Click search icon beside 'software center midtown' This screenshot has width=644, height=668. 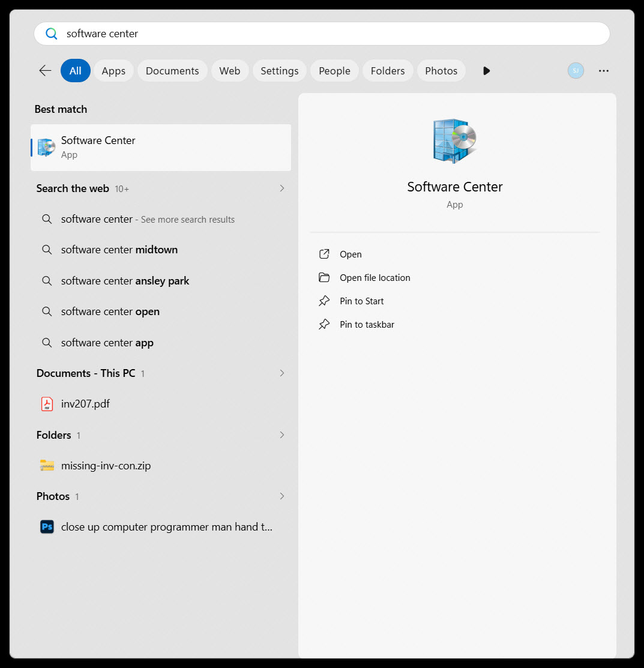[47, 250]
